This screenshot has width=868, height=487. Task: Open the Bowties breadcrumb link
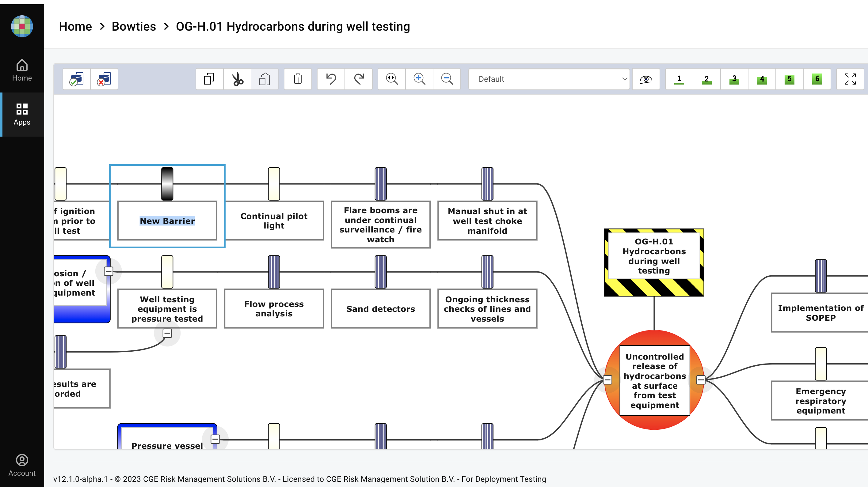pos(134,26)
